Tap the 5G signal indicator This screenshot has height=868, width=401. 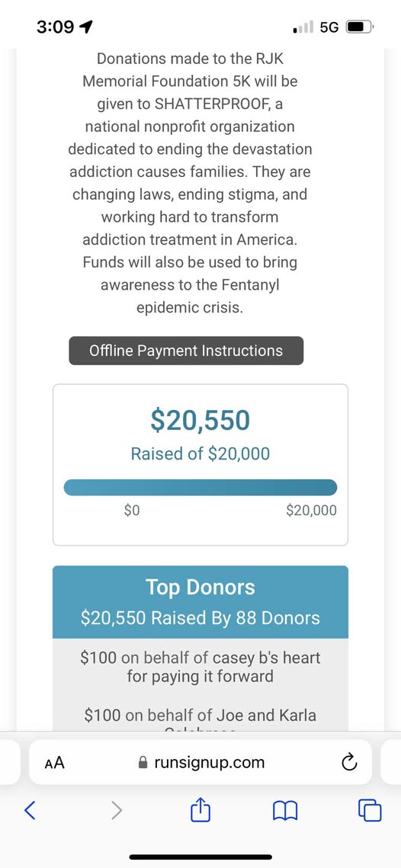[329, 27]
